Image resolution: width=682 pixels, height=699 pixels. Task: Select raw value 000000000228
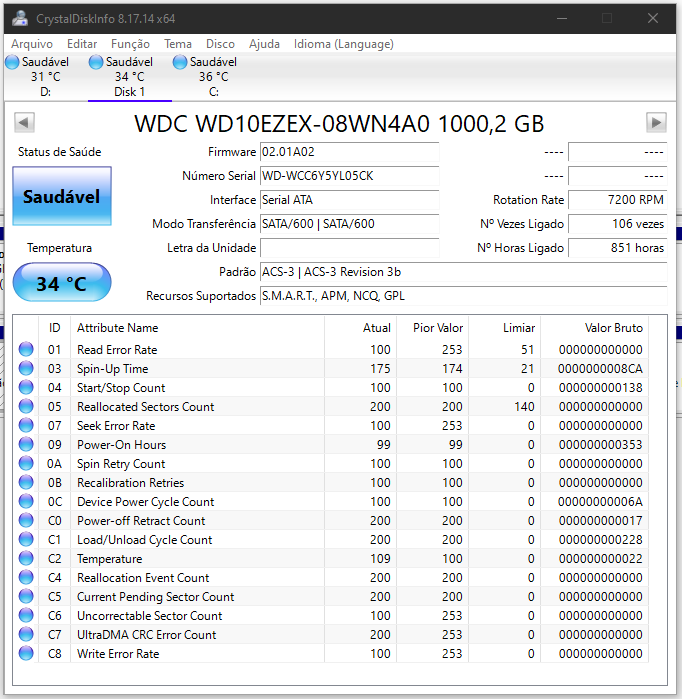(600, 539)
